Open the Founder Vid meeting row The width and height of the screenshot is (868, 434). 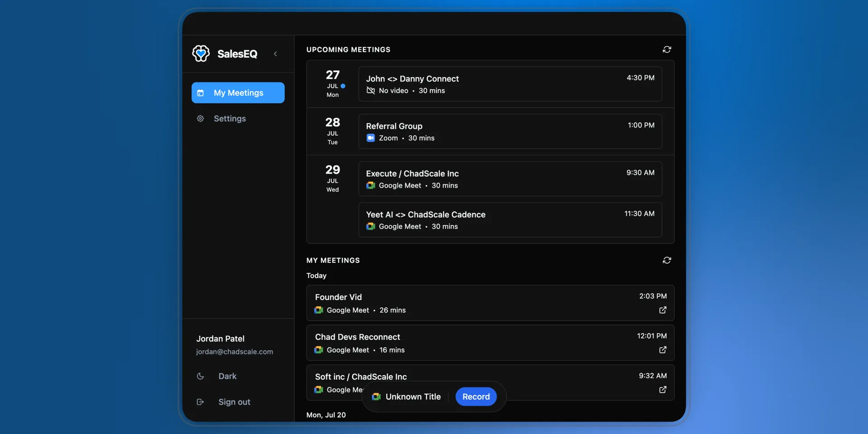(x=490, y=303)
